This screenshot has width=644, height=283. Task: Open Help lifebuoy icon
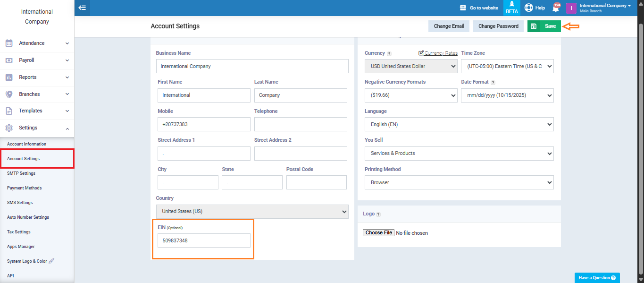tap(528, 8)
